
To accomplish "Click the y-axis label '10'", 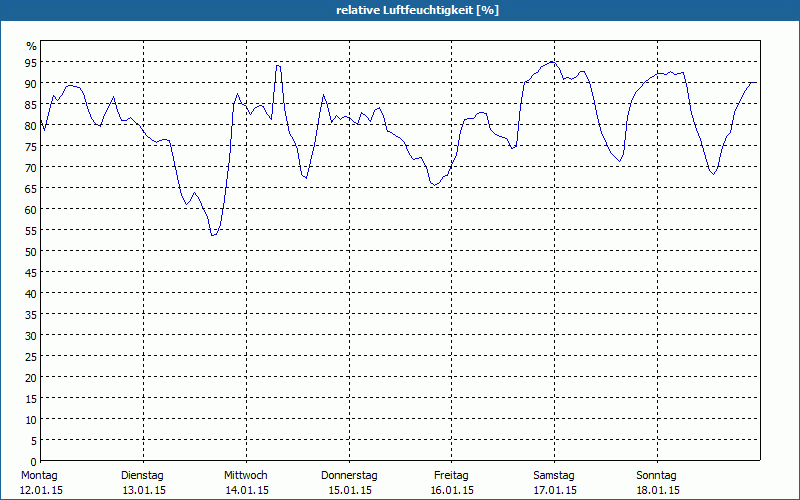I will [x=31, y=420].
